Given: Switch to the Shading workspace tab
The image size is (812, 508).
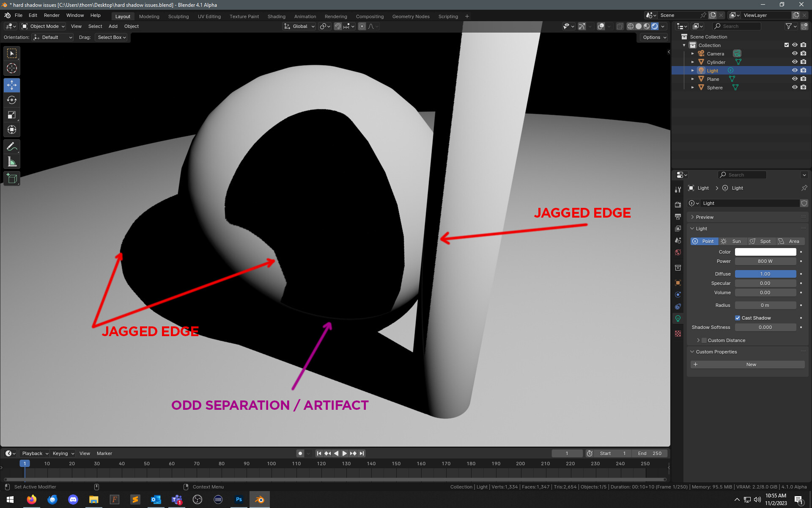Looking at the screenshot, I should tap(275, 16).
